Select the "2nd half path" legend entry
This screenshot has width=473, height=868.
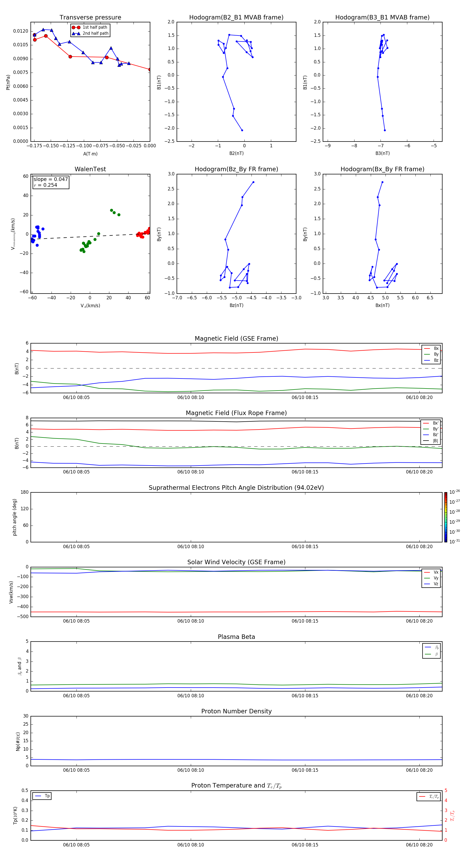click(90, 33)
